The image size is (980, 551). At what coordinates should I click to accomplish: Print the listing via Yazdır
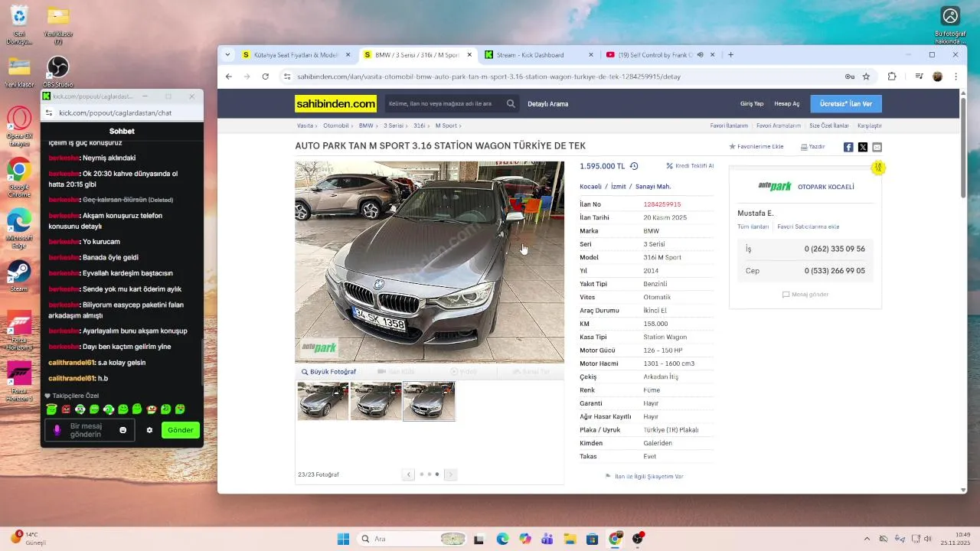(813, 147)
